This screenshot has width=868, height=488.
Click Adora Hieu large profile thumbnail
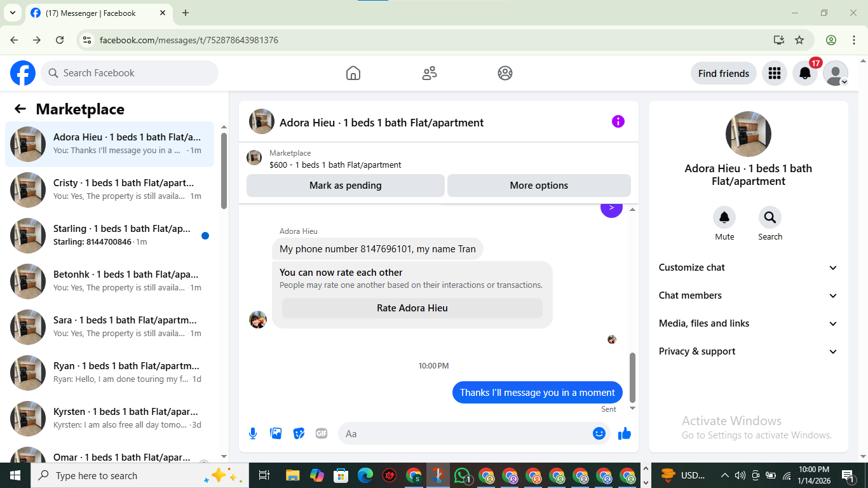coord(749,134)
